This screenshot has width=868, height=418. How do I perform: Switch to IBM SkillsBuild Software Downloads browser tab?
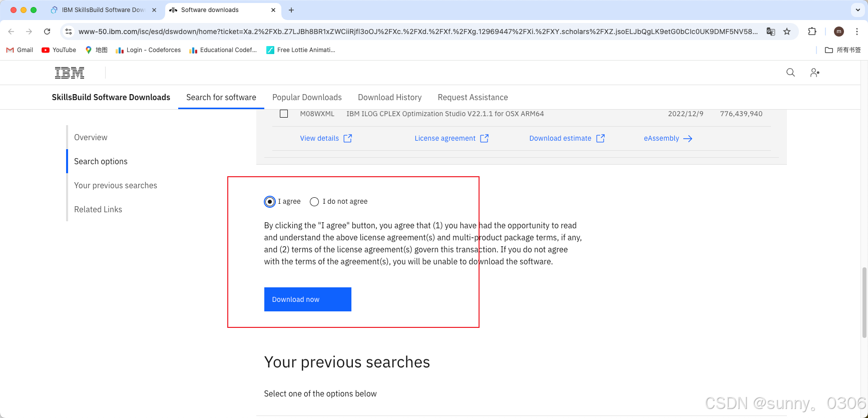point(104,10)
